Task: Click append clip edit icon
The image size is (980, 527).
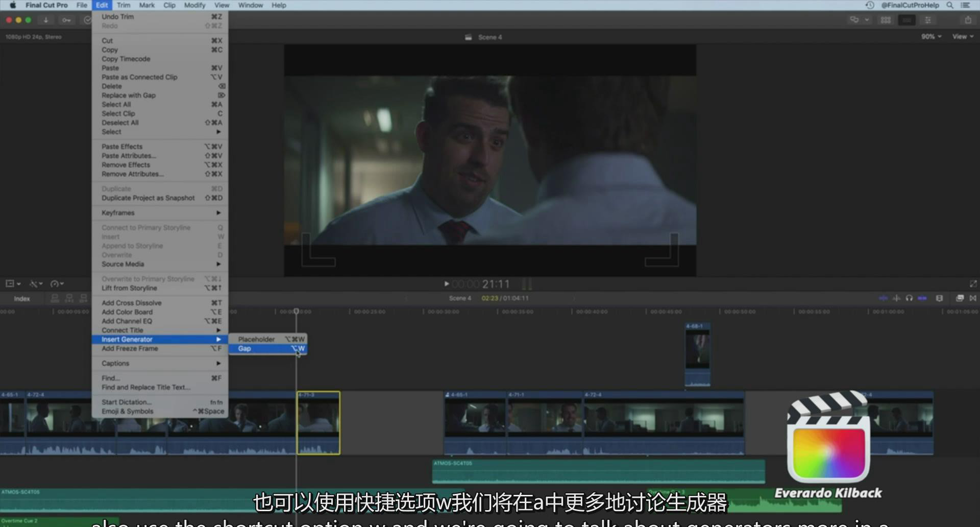Action: click(84, 298)
